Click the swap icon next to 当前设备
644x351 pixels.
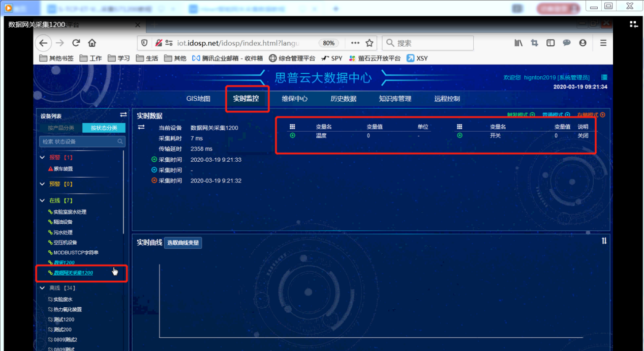click(141, 127)
